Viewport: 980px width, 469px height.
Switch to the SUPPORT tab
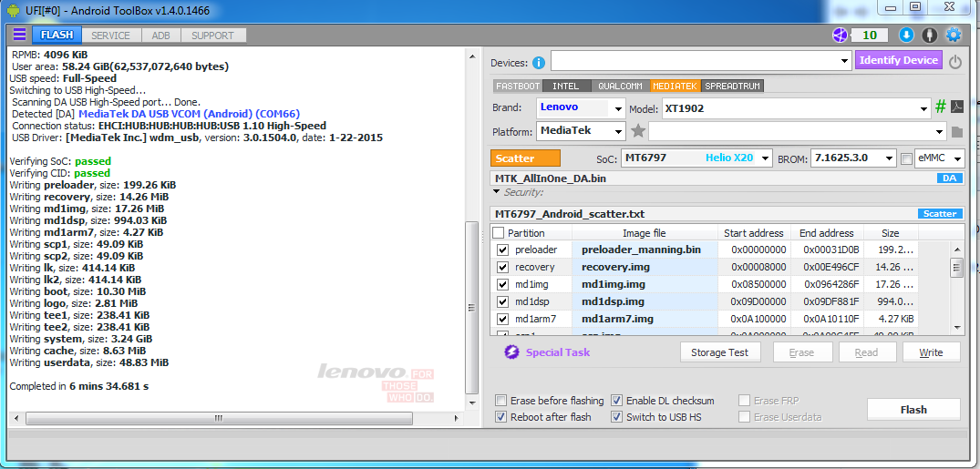[212, 36]
